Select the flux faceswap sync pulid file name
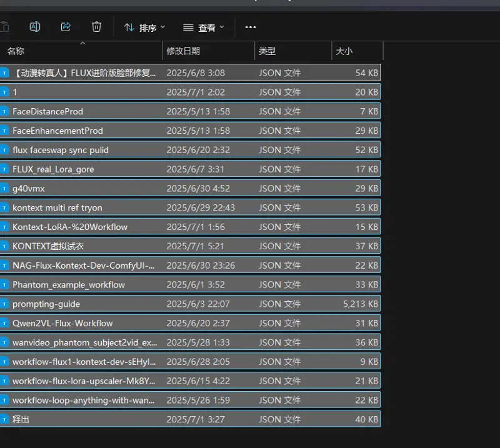This screenshot has width=500, height=448. [x=61, y=150]
